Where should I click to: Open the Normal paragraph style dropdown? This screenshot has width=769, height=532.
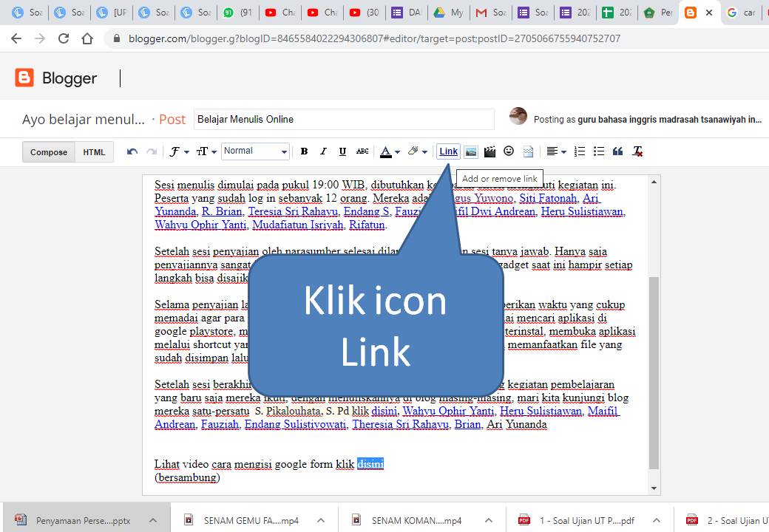(x=254, y=151)
